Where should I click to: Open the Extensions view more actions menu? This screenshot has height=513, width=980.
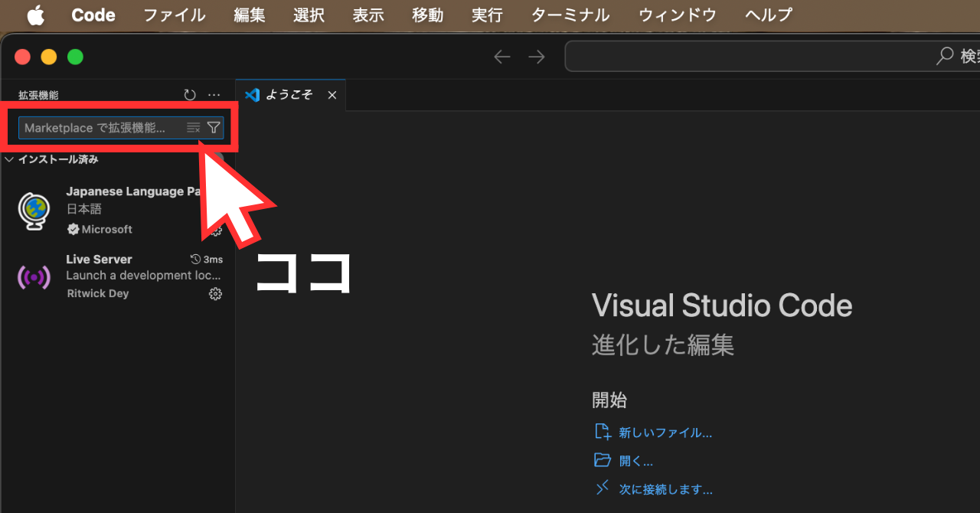tap(214, 94)
